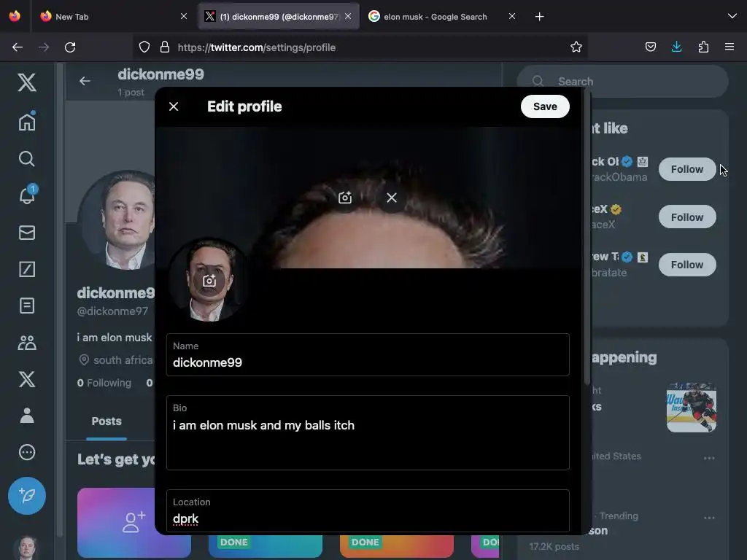Go to Home in the sidebar
This screenshot has height=560, width=747.
(27, 122)
